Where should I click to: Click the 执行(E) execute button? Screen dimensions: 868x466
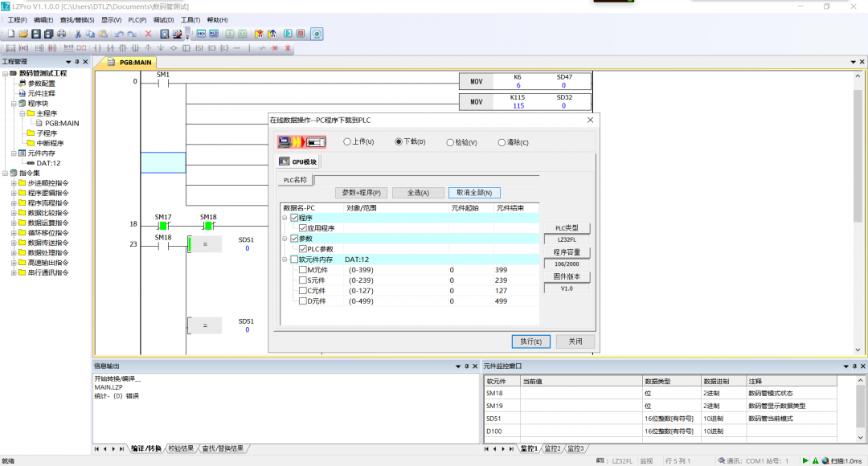530,341
